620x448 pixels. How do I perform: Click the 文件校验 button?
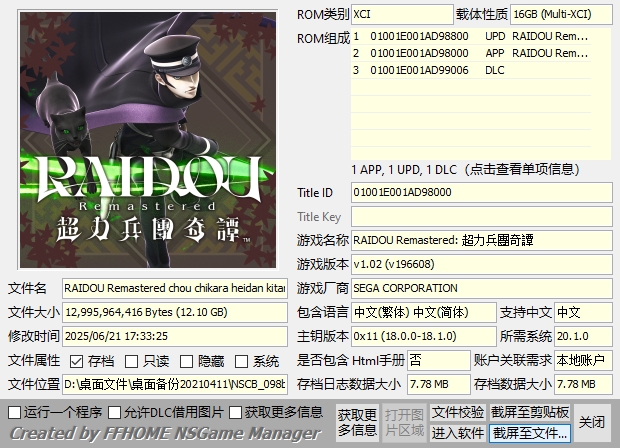pyautogui.click(x=458, y=412)
